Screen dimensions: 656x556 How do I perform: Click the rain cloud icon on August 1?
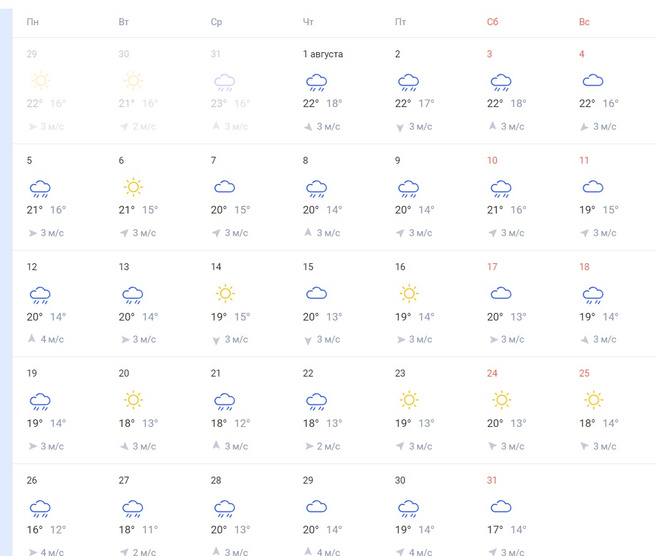coord(316,81)
